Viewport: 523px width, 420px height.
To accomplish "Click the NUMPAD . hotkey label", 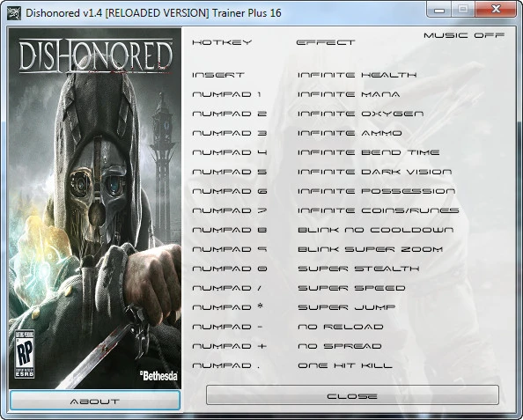I will click(225, 365).
